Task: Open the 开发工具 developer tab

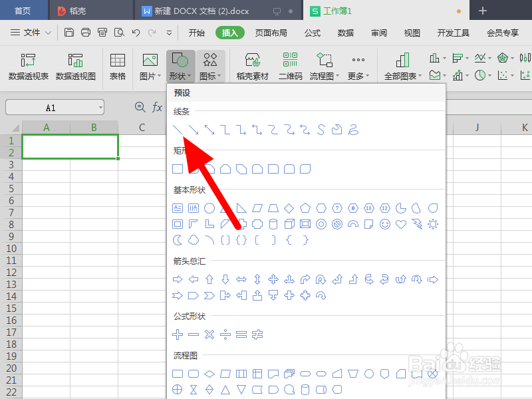Action: [454, 33]
